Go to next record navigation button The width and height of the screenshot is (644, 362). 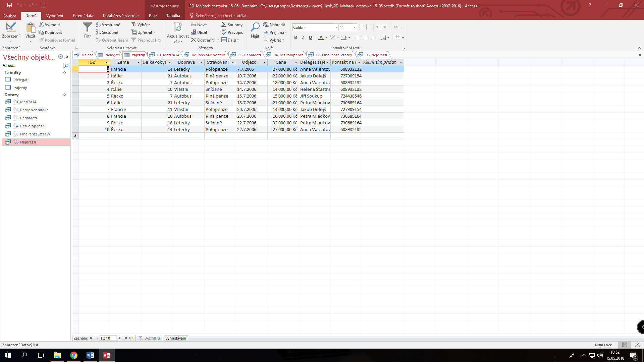(x=120, y=338)
